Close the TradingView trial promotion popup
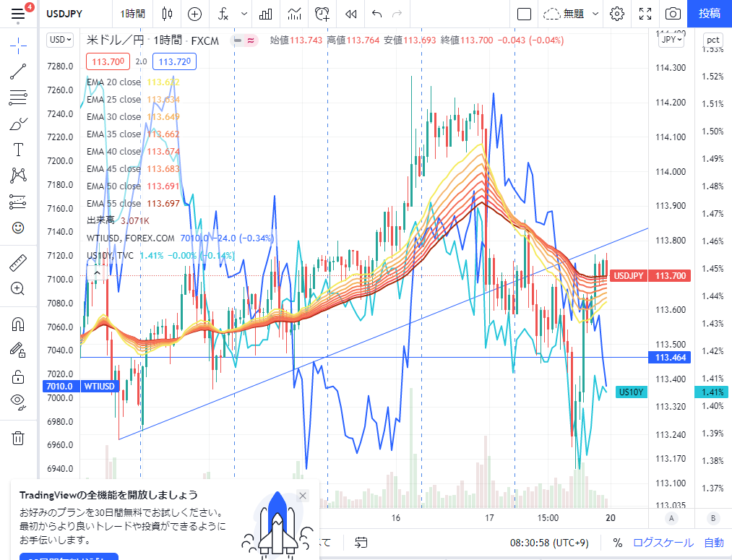Screen dimensions: 732x560 pos(303,496)
